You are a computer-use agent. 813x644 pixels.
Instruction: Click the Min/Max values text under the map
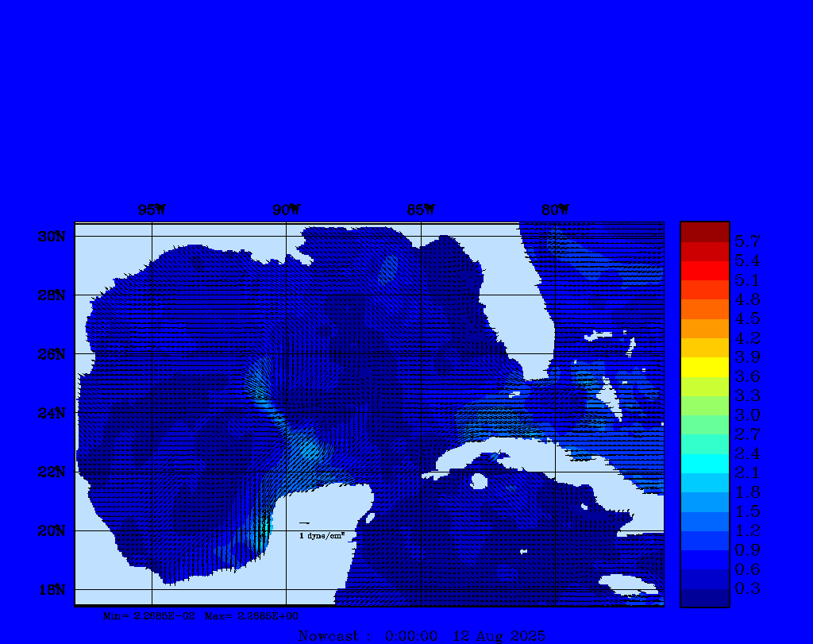point(201,615)
